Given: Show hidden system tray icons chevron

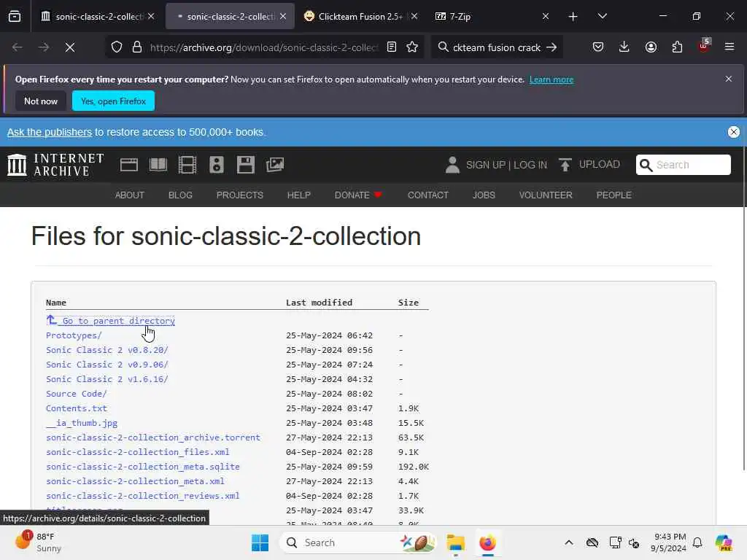Looking at the screenshot, I should coord(569,542).
